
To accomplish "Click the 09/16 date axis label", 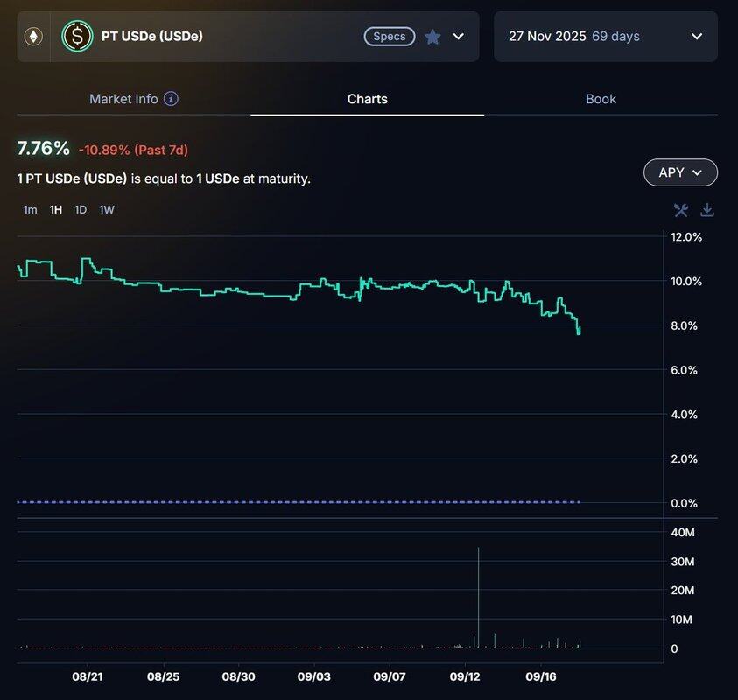I will (x=541, y=676).
